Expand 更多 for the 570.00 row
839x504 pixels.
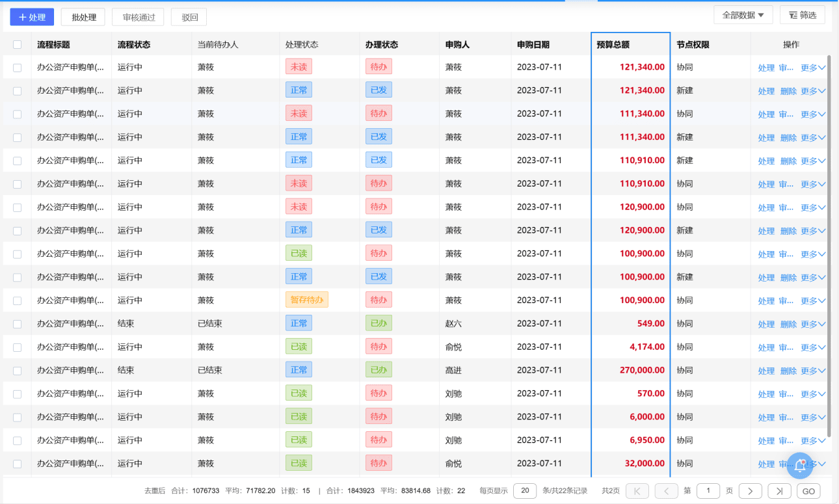(x=813, y=394)
